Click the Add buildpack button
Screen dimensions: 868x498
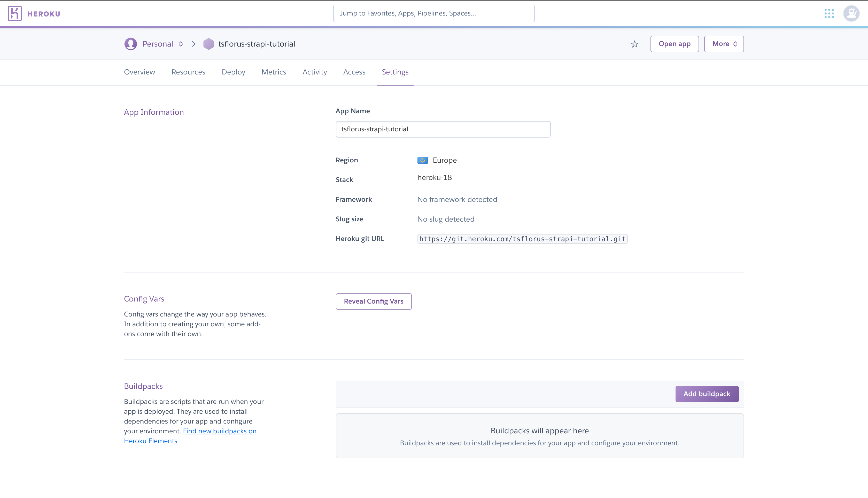point(707,394)
